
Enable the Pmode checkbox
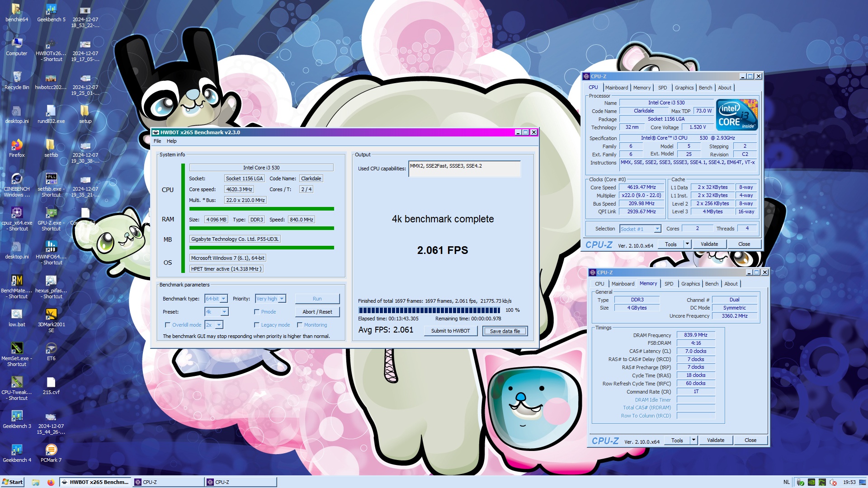pyautogui.click(x=257, y=312)
